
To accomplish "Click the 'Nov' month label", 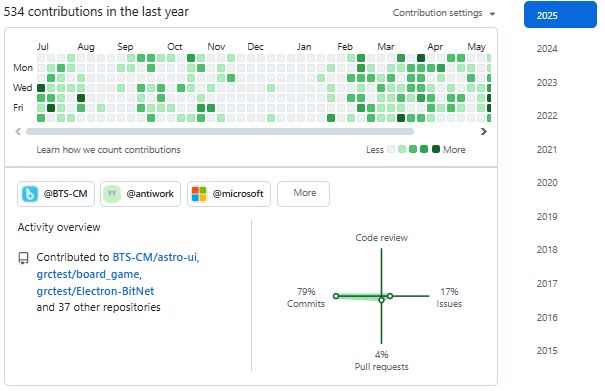I will tap(216, 47).
